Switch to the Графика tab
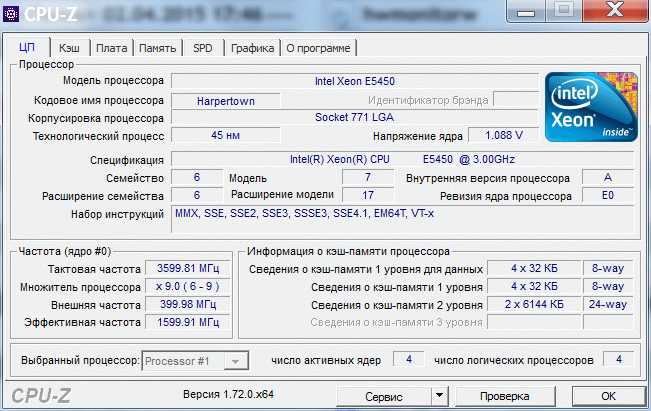 pyautogui.click(x=252, y=48)
